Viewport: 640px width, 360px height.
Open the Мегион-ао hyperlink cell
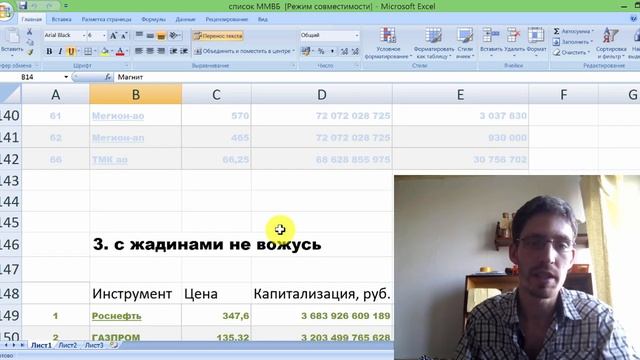118,116
